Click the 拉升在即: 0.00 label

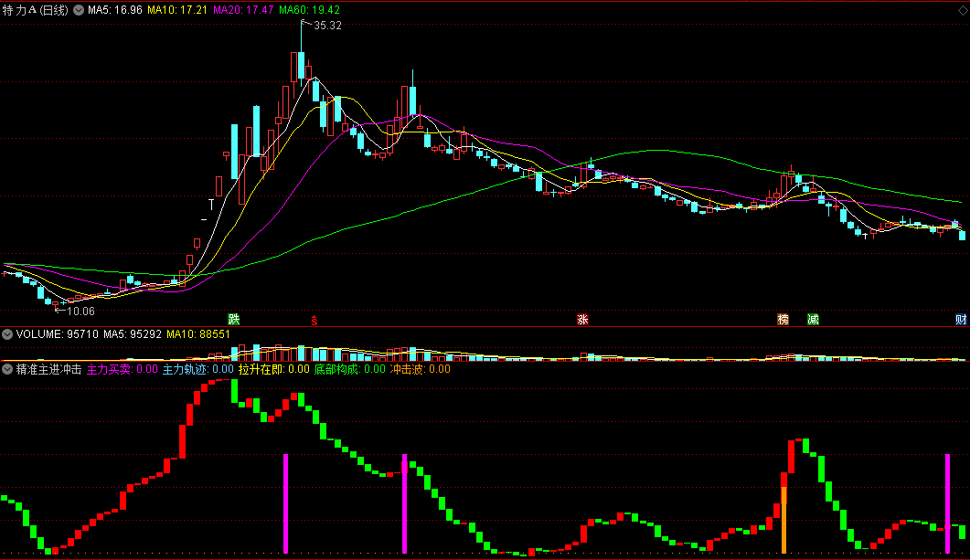point(274,369)
